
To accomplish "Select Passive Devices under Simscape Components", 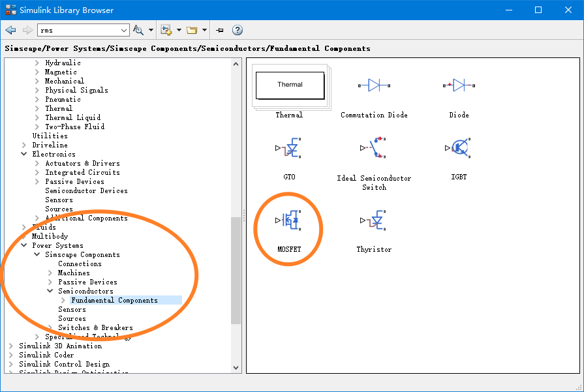I will (x=87, y=282).
